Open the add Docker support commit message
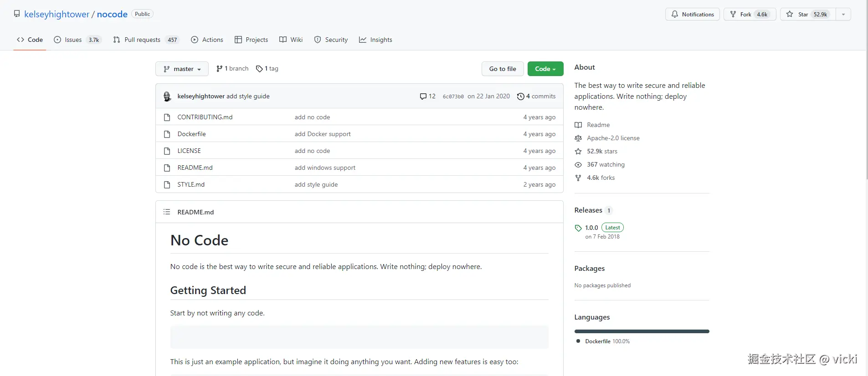This screenshot has height=376, width=868. click(x=323, y=134)
